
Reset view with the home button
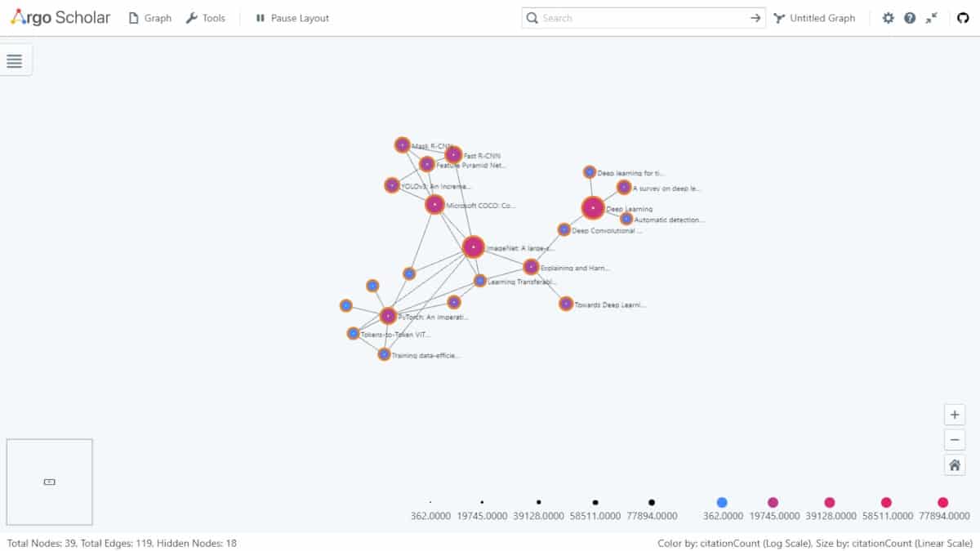954,465
